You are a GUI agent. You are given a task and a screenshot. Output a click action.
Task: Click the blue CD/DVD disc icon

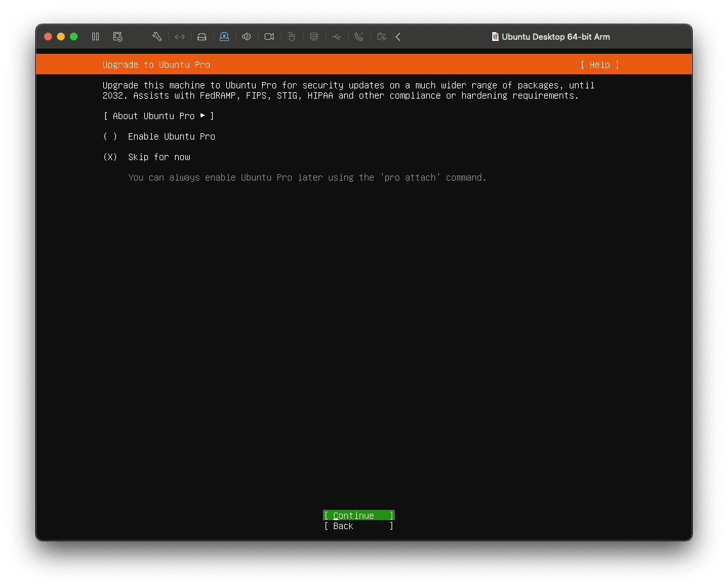pyautogui.click(x=224, y=37)
